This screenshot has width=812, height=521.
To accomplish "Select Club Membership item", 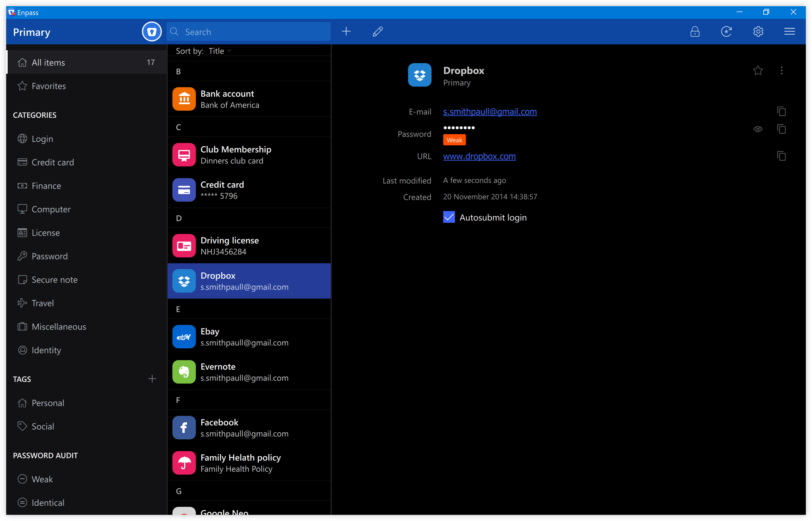I will pos(249,155).
